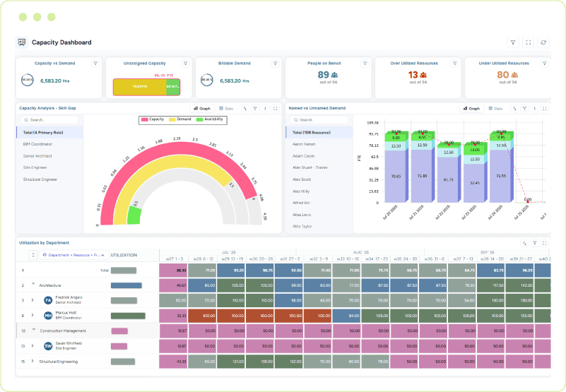Click the UTILIZATION column header
566x392 pixels.
(124, 255)
